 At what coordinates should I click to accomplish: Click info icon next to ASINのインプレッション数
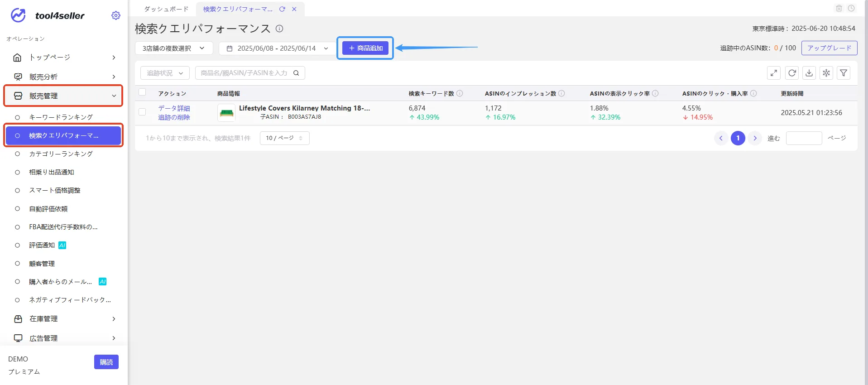click(x=561, y=93)
